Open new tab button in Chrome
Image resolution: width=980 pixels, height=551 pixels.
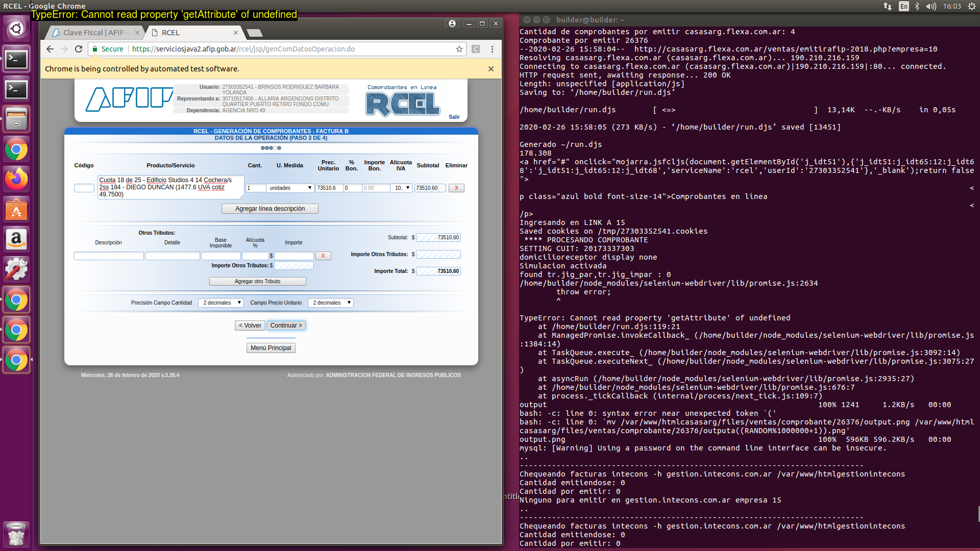(254, 33)
